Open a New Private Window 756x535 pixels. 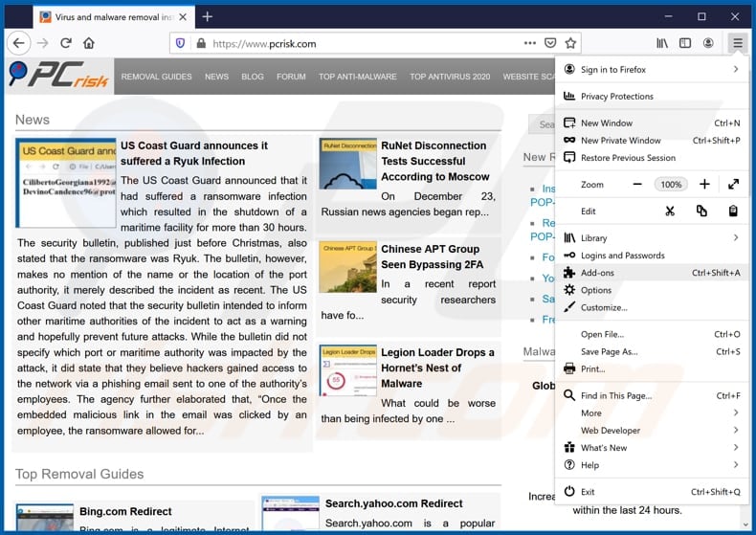click(x=652, y=141)
